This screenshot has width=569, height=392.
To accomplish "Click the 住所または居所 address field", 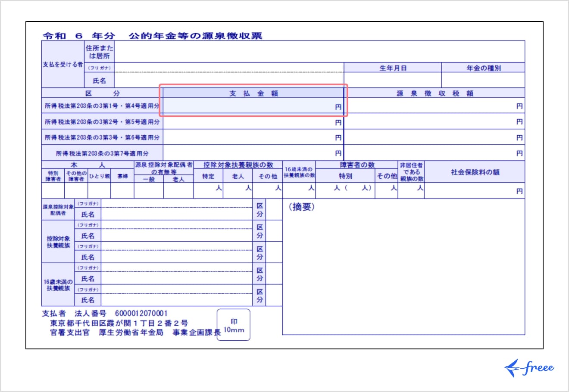I will coord(319,52).
